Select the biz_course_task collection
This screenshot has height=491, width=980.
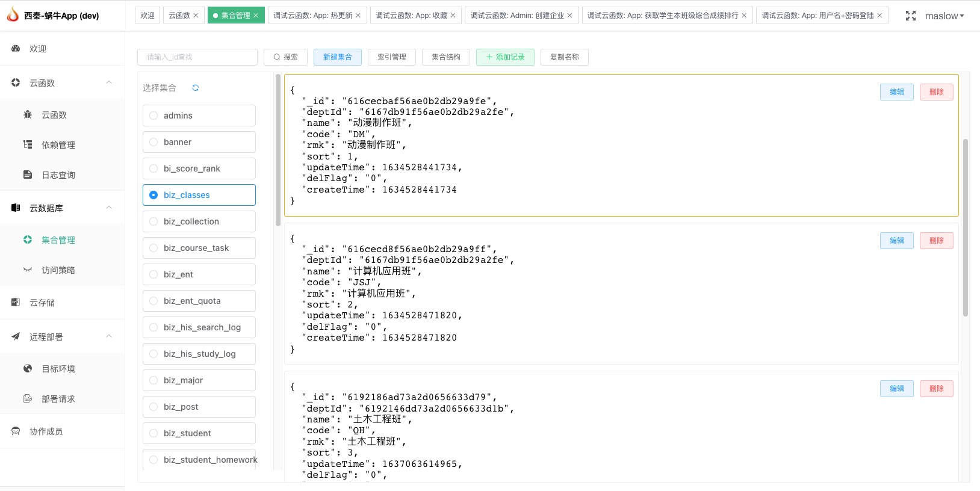199,248
